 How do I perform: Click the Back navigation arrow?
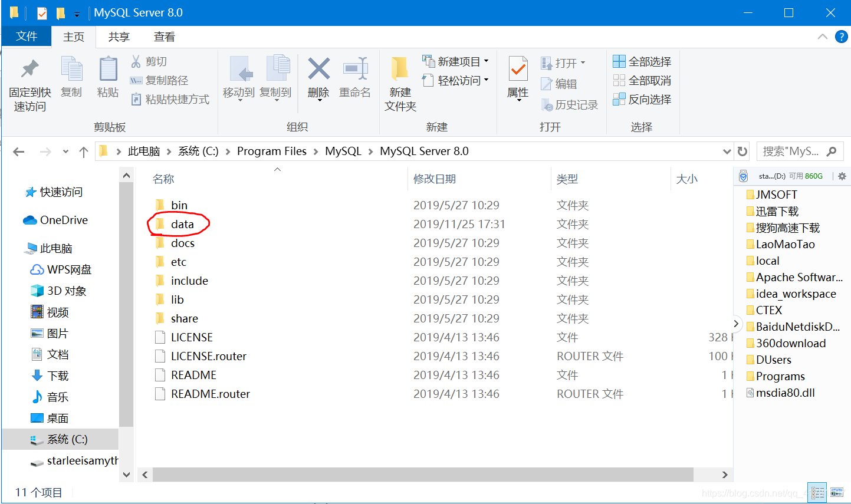tap(19, 151)
